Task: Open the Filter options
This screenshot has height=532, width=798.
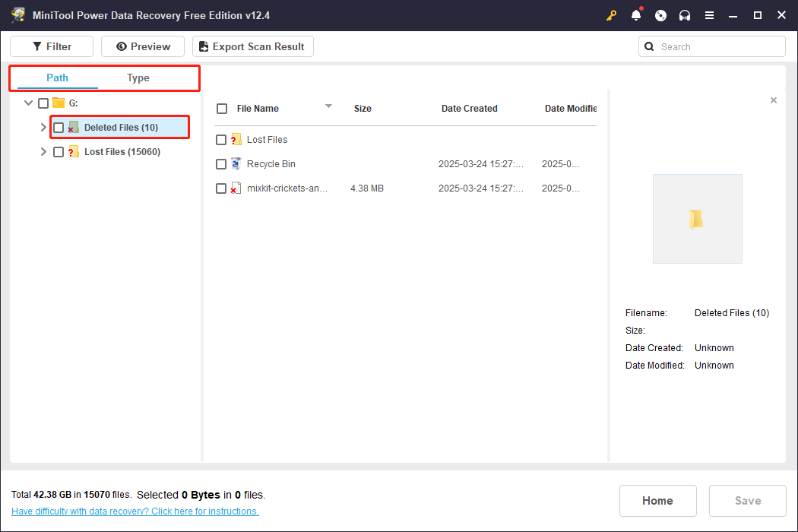Action: (52, 46)
